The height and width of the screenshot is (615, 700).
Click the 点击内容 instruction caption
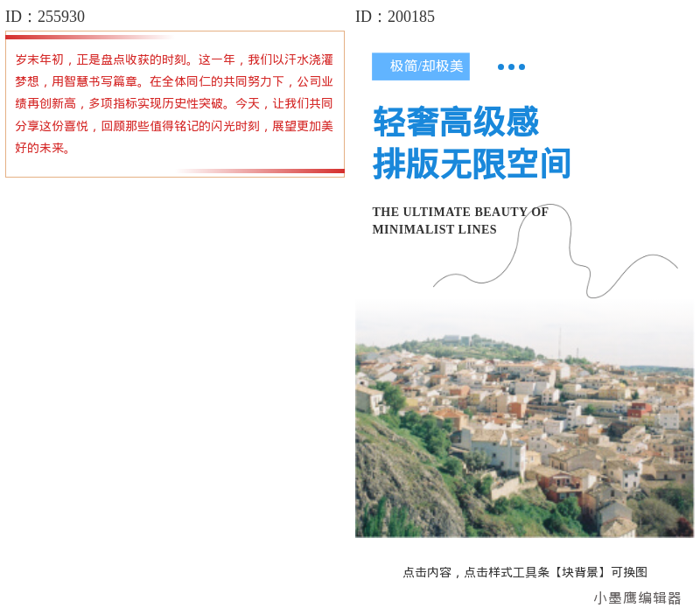525,571
